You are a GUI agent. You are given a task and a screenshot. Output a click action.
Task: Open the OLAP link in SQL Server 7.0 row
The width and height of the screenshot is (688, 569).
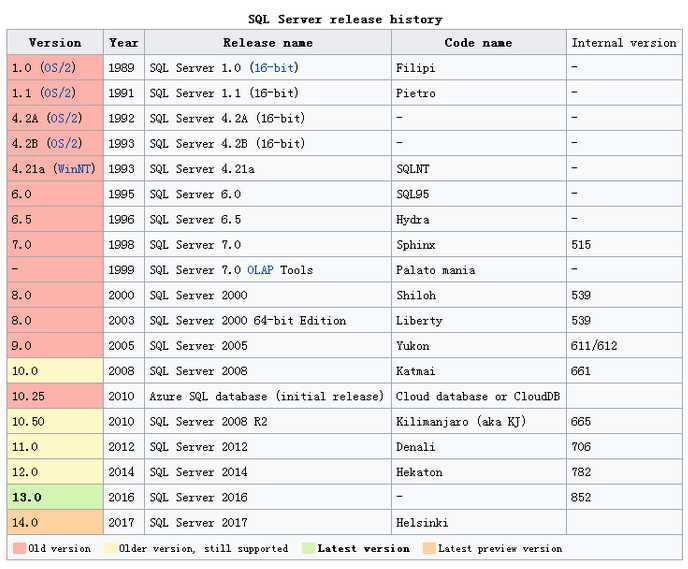point(260,270)
